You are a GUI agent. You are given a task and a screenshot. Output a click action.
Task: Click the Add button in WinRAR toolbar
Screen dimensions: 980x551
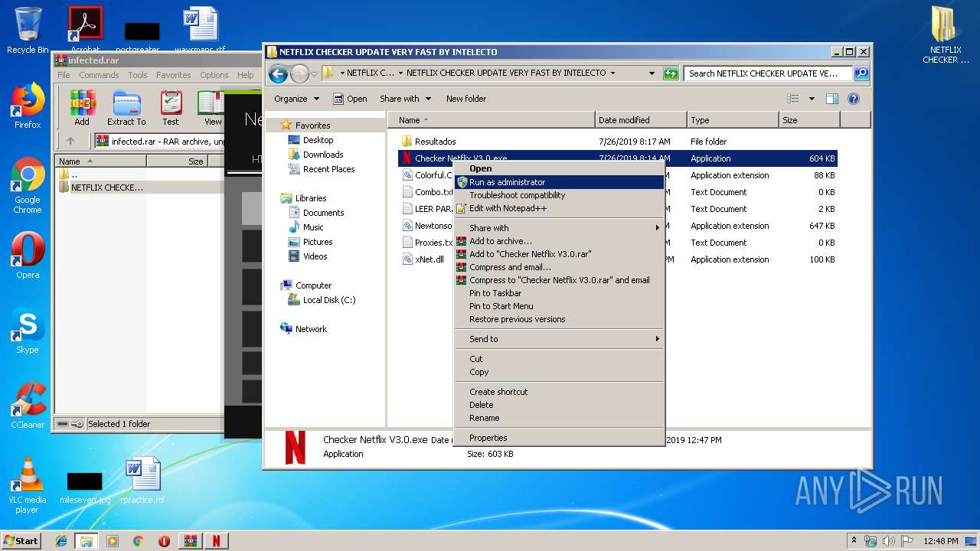[x=82, y=108]
